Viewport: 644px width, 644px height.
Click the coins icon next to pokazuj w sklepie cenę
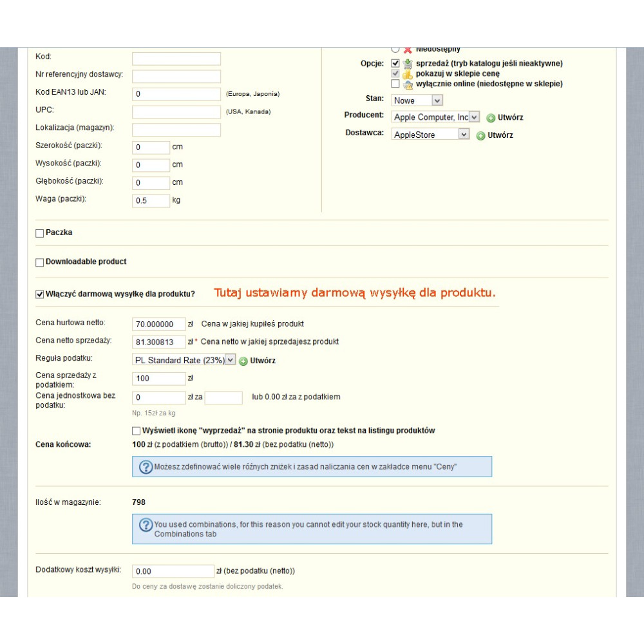[408, 74]
